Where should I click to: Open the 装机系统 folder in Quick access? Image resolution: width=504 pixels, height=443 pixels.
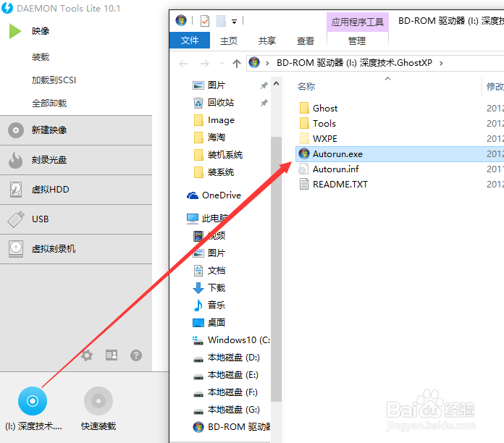tap(219, 155)
